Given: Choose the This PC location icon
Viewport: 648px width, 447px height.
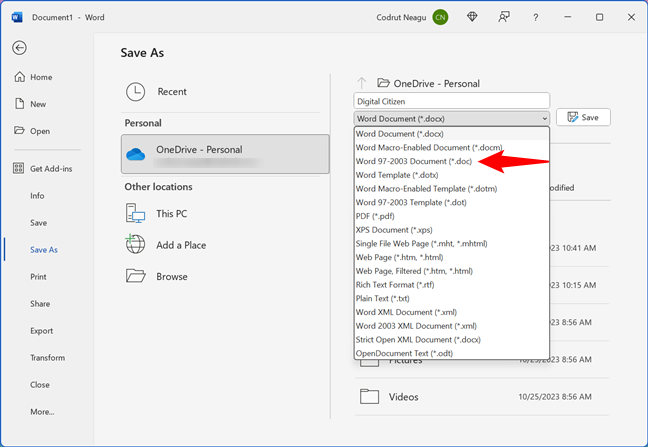Looking at the screenshot, I should [x=136, y=213].
